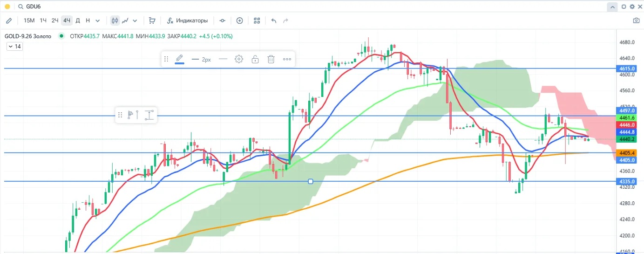Open the shopping cart trading panel
Image resolution: width=644 pixels, height=254 pixels.
click(152, 21)
